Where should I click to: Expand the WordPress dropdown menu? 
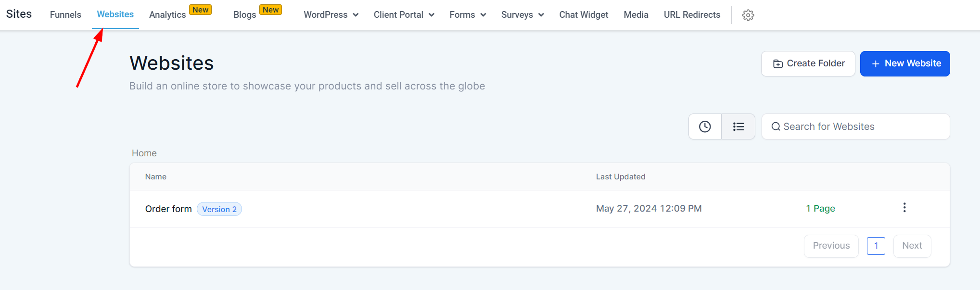click(x=331, y=15)
